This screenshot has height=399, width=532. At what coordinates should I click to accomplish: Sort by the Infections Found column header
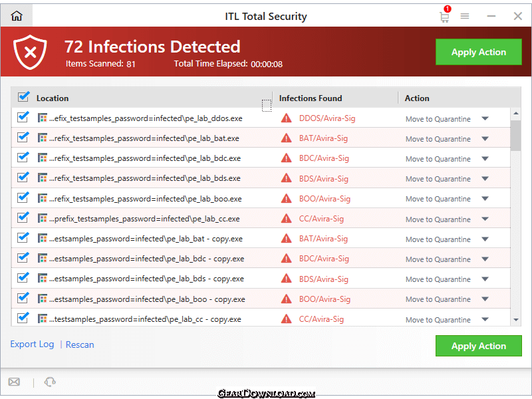point(311,98)
